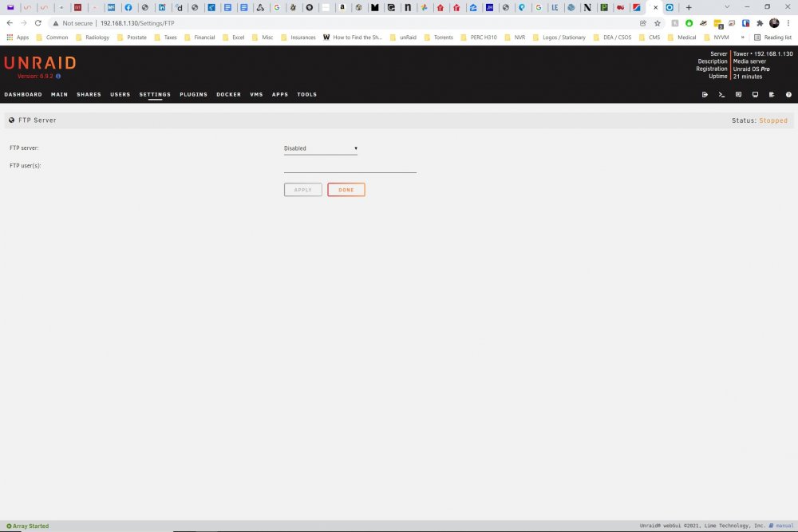This screenshot has width=798, height=532.
Task: Open the Common bookmarks folder
Action: [52, 37]
